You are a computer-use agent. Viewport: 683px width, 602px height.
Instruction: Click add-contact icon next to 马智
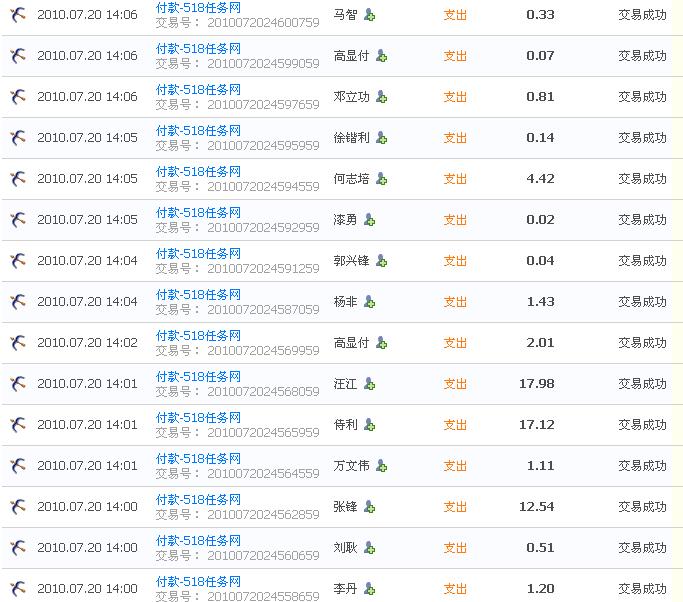[370, 15]
